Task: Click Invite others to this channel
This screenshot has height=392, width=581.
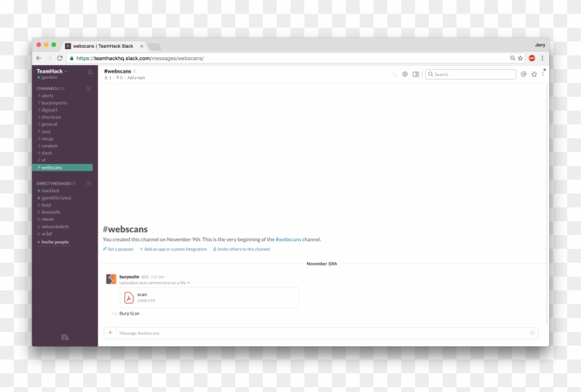Action: pyautogui.click(x=241, y=250)
